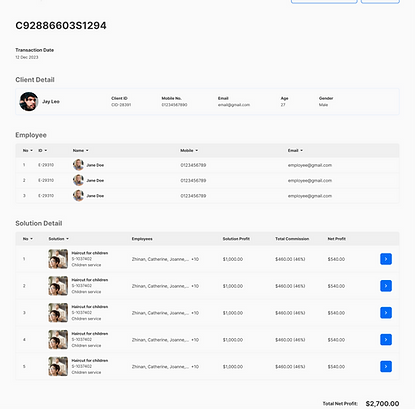The height and width of the screenshot is (409, 415).
Task: Click the Net Profit column header
Action: pyautogui.click(x=336, y=239)
